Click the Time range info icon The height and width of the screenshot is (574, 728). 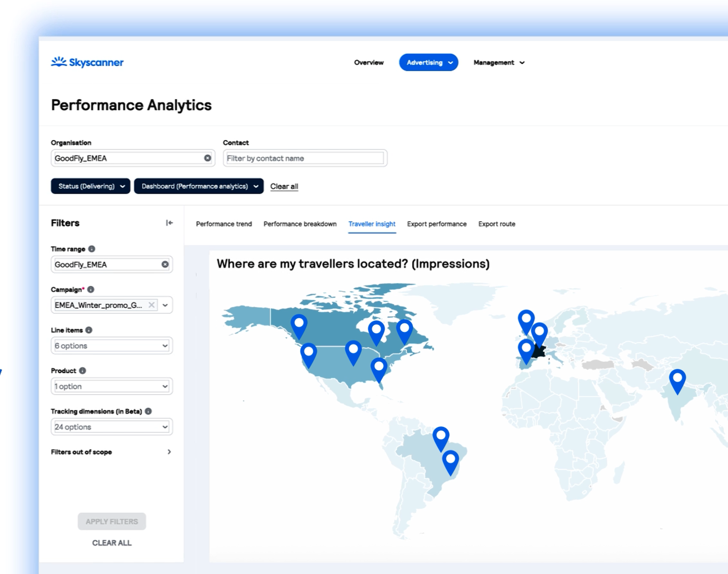pos(92,249)
